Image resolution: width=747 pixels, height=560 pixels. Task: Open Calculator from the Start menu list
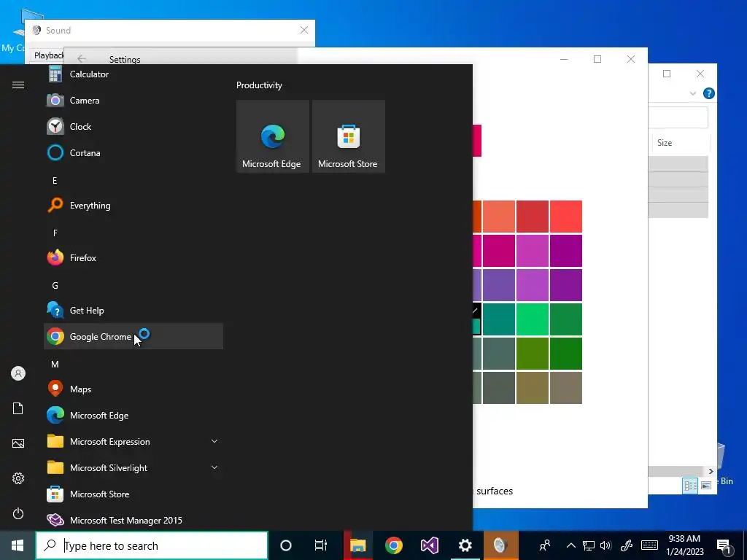pos(133,74)
